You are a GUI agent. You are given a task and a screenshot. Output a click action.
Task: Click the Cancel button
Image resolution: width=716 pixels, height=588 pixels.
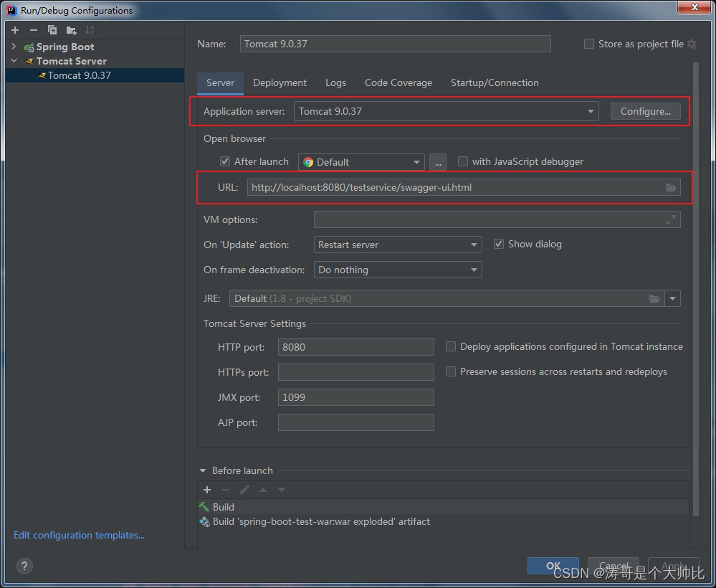click(614, 566)
